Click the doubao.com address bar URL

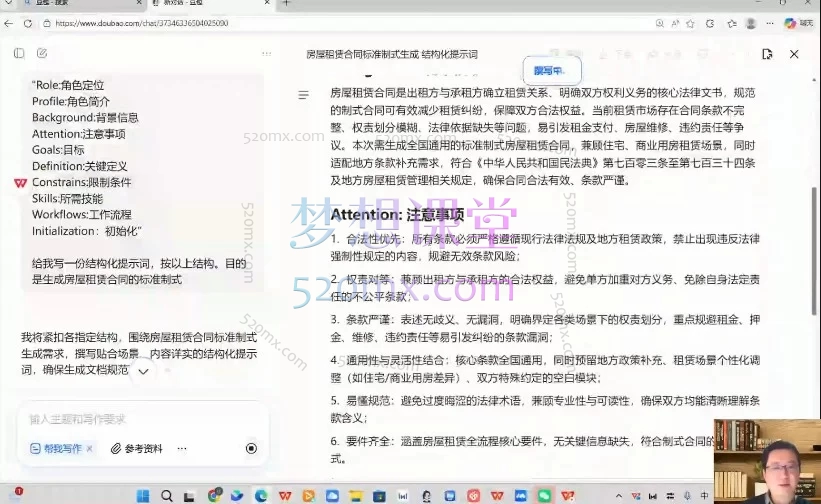pyautogui.click(x=142, y=24)
